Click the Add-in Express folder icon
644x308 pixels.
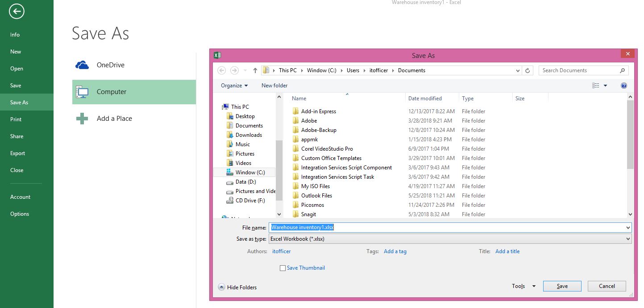coord(295,111)
